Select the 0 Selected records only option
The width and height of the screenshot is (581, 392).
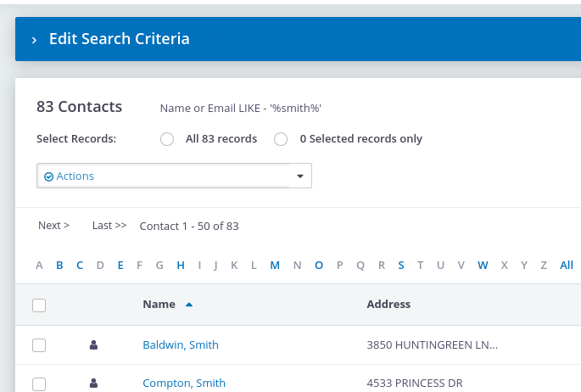pos(281,139)
